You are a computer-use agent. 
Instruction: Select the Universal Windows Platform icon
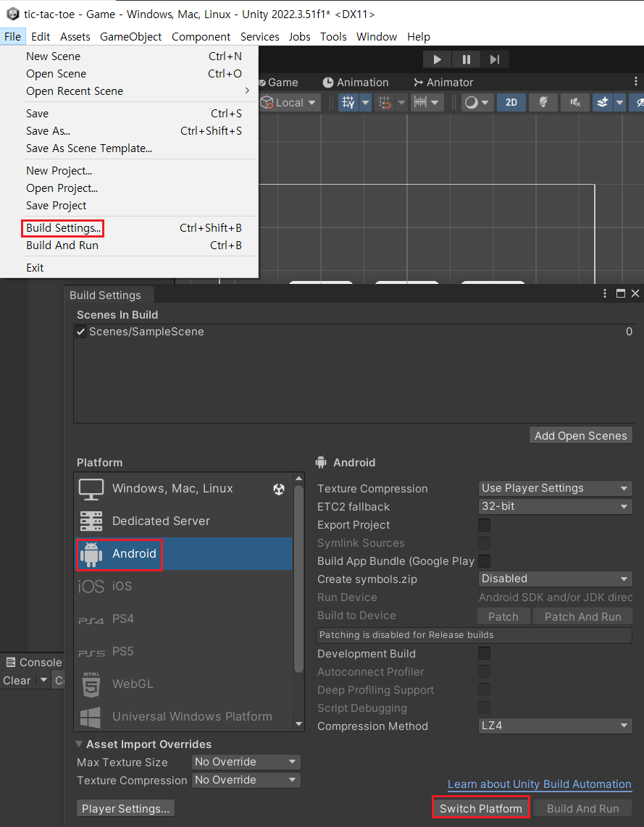point(91,718)
